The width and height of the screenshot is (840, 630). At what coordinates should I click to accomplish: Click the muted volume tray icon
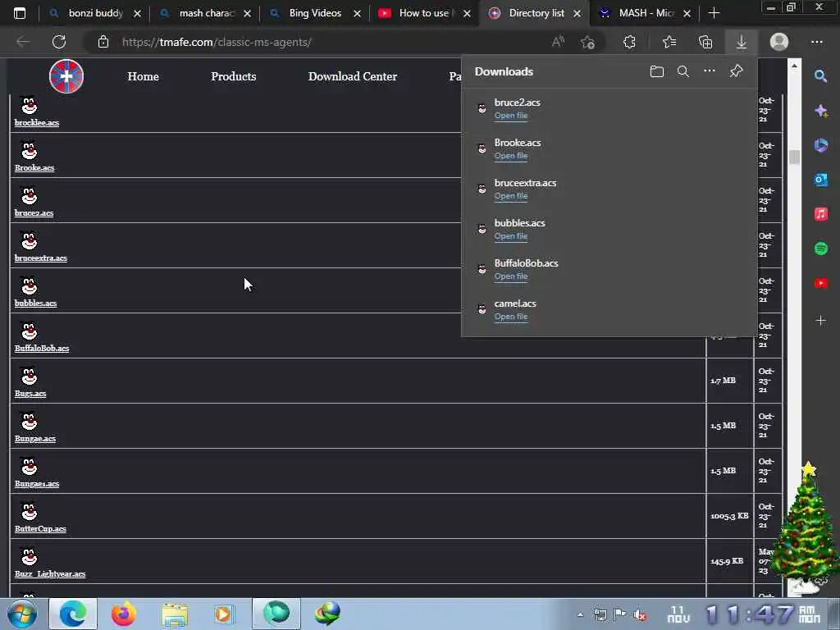tap(639, 614)
